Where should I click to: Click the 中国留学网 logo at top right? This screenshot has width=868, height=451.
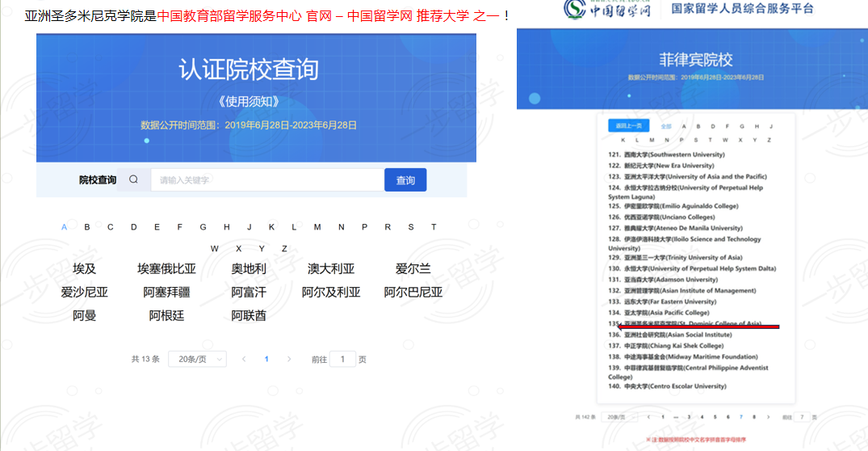(606, 9)
